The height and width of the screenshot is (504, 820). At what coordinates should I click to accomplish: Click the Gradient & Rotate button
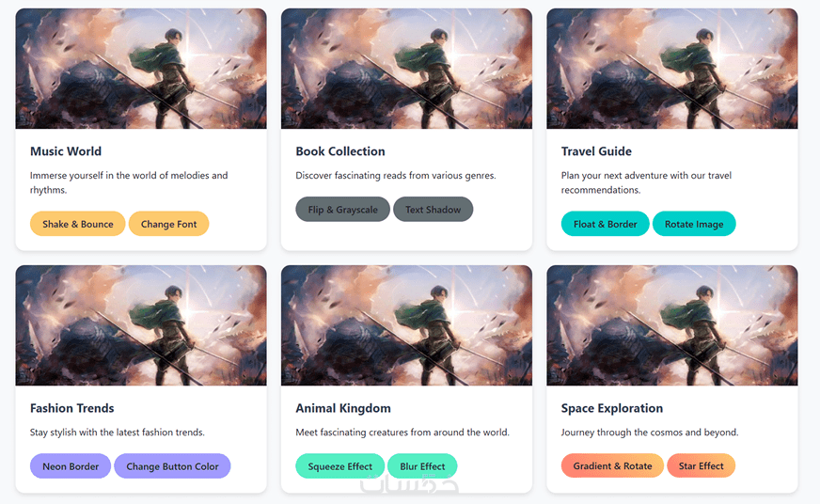click(612, 466)
